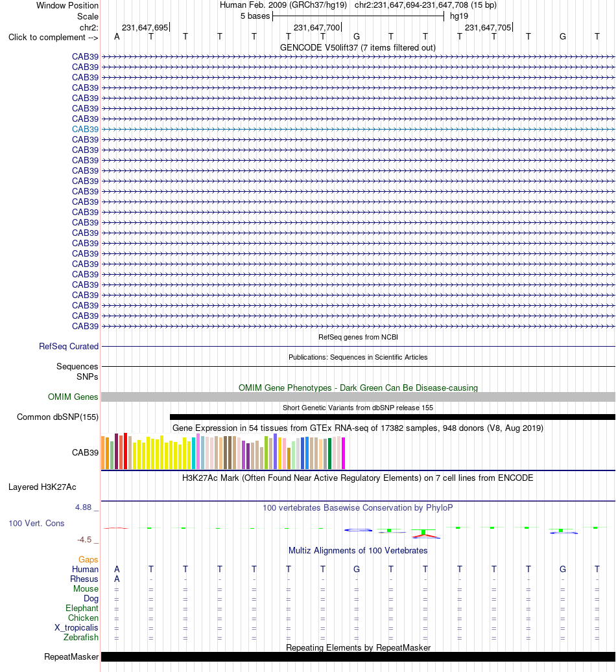Open the Common dbSNP(155) track label
616x672 pixels.
(x=58, y=417)
